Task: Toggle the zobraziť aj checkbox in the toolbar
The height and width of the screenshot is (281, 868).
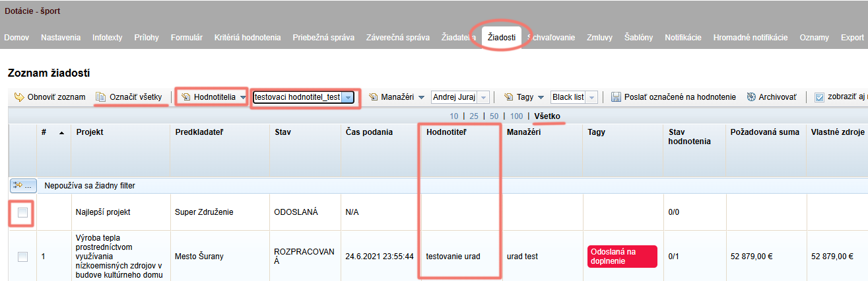Action: pyautogui.click(x=819, y=97)
